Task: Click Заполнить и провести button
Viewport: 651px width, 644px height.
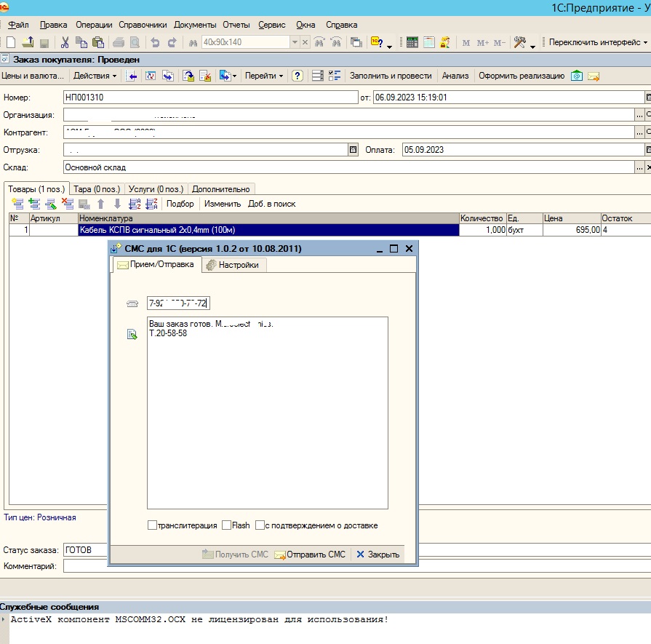Action: click(x=391, y=76)
